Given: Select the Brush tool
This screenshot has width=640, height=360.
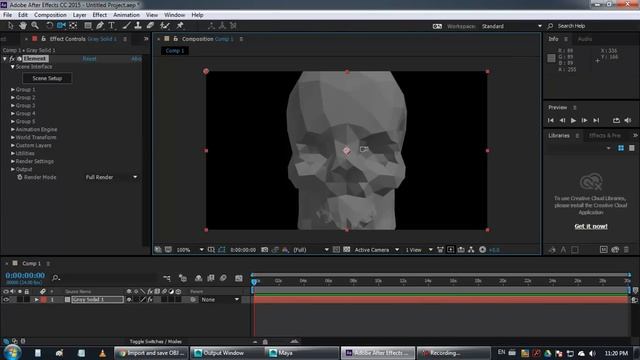Looking at the screenshot, I should click(127, 26).
